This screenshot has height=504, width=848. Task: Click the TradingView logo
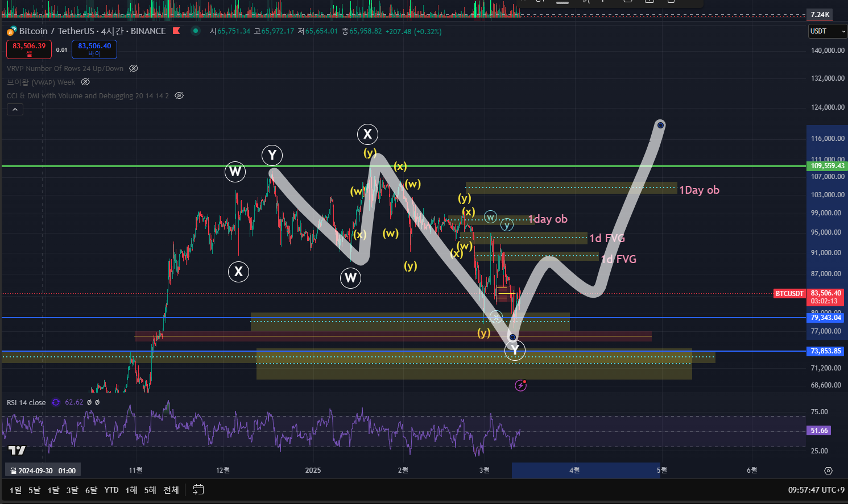coord(17,450)
